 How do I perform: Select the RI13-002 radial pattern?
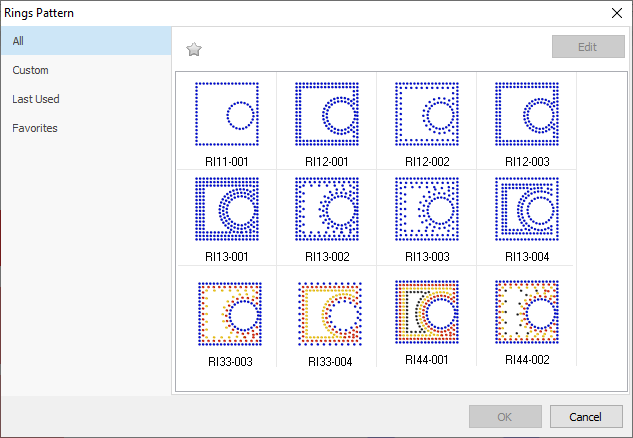click(x=327, y=211)
